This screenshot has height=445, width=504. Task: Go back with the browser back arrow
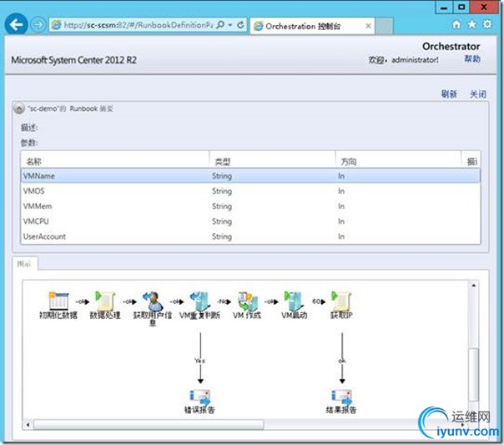coord(16,24)
